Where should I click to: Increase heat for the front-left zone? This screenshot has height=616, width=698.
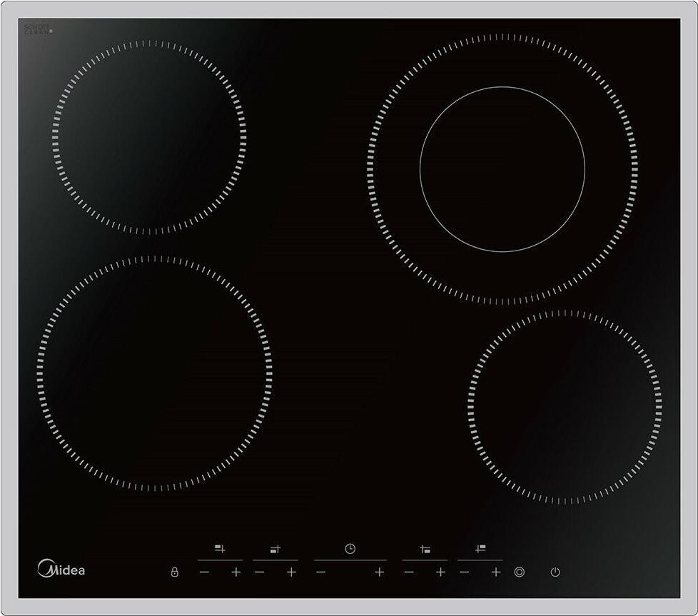pyautogui.click(x=292, y=572)
